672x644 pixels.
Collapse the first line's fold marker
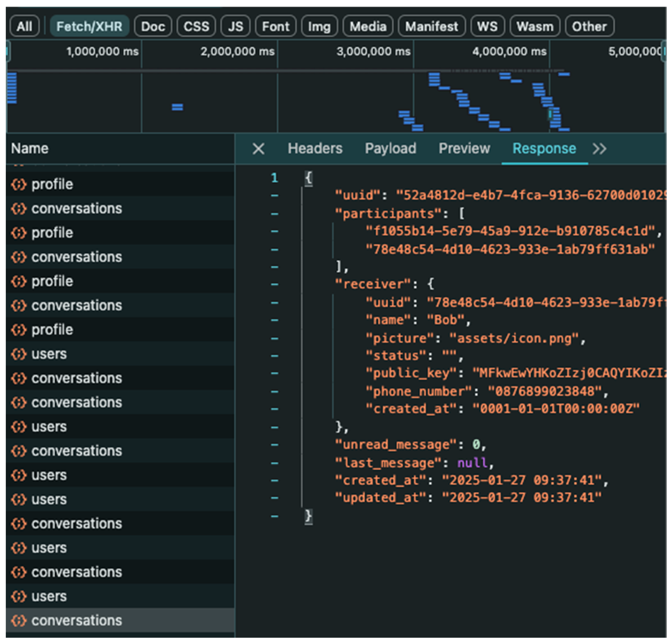click(x=274, y=196)
